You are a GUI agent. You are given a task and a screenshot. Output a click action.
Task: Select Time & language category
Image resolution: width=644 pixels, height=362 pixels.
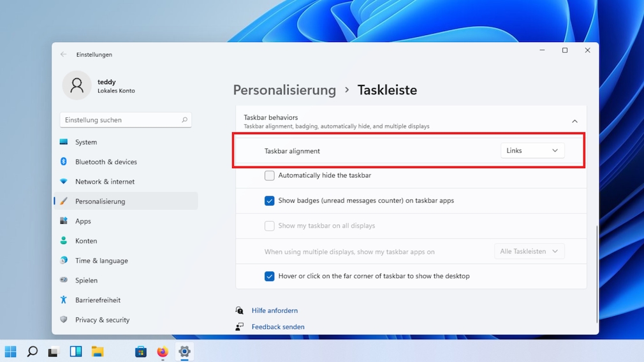[126, 260]
